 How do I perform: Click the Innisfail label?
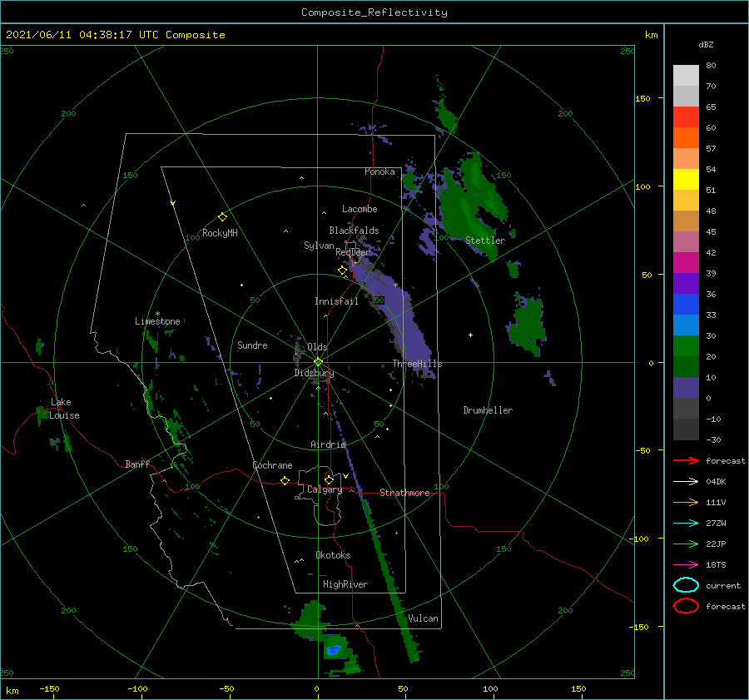point(336,301)
